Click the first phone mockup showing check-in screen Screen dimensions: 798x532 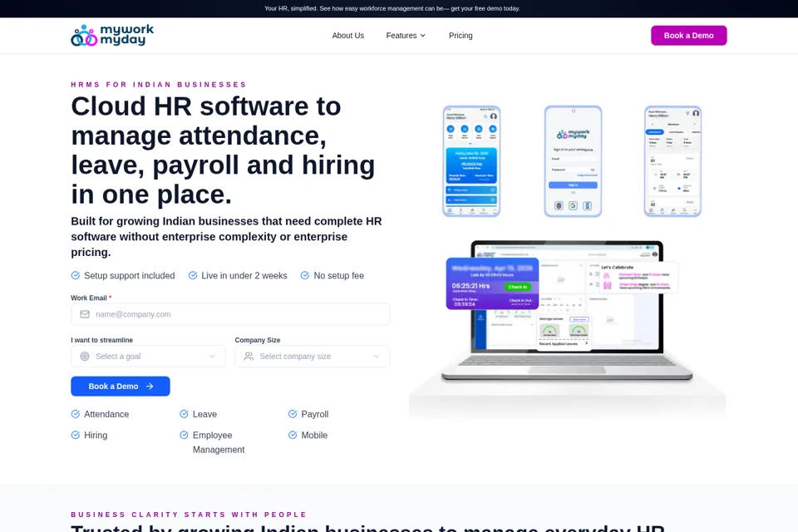[471, 161]
